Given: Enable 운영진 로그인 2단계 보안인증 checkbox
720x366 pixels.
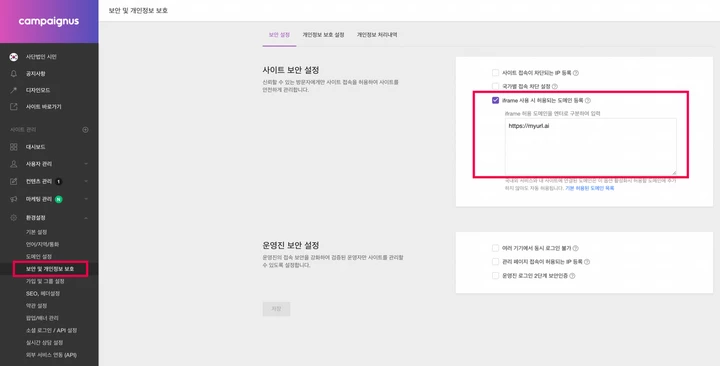Looking at the screenshot, I should point(495,276).
